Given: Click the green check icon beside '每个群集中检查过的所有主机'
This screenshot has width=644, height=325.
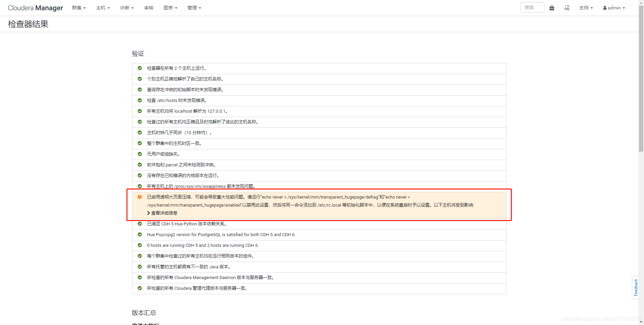Looking at the screenshot, I should click(x=140, y=256).
